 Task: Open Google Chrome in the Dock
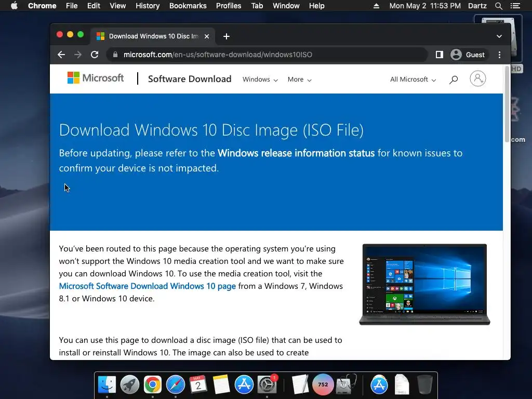tap(152, 384)
